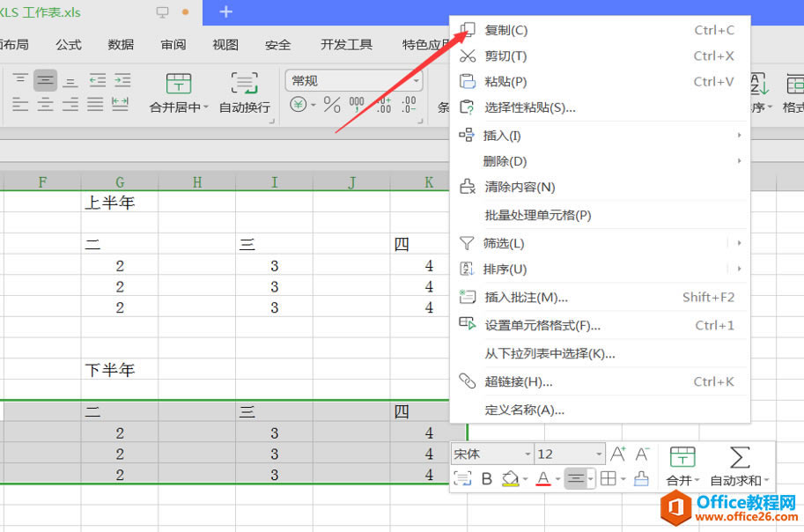Click the mini toolbar increase font size A+
This screenshot has height=532, width=804.
click(617, 454)
